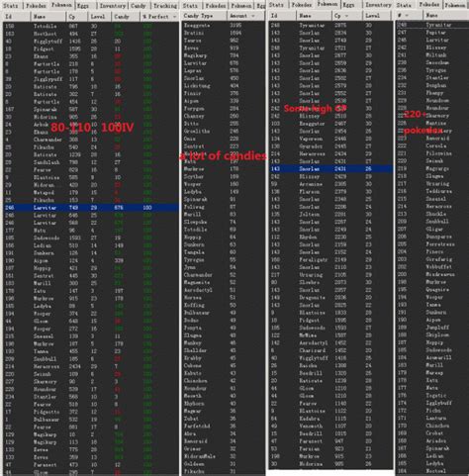Switch to the Inventory tab in the leftmost panel
469x476 pixels.
(x=113, y=6)
